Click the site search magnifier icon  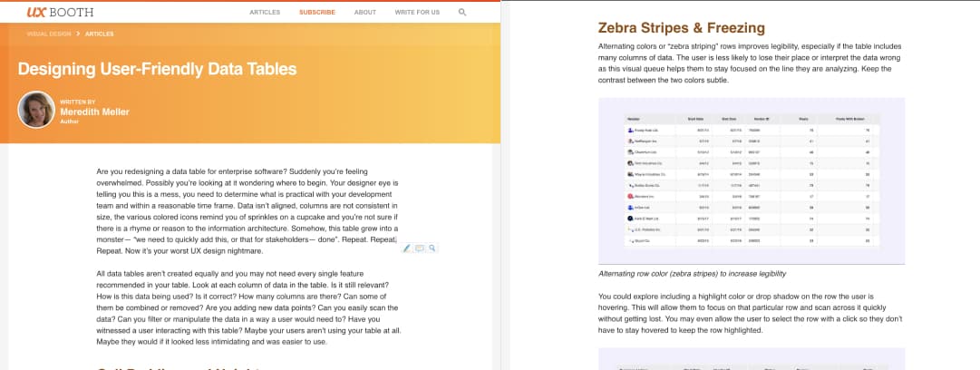pos(462,13)
